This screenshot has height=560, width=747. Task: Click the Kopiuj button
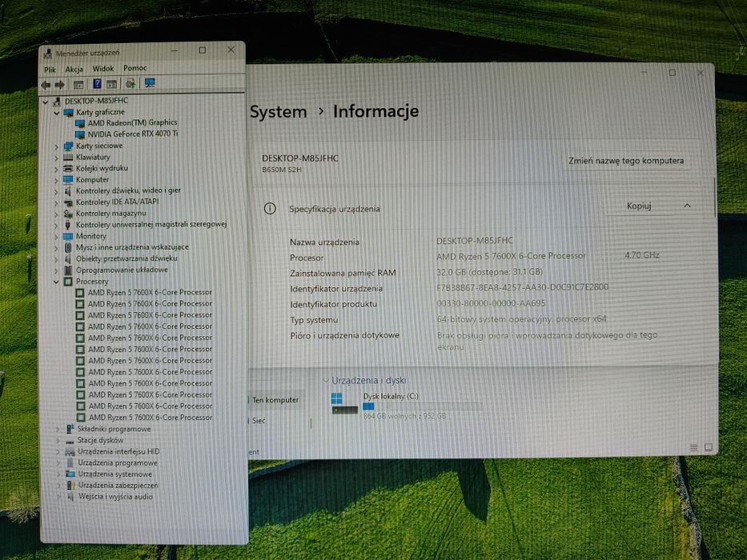[639, 206]
